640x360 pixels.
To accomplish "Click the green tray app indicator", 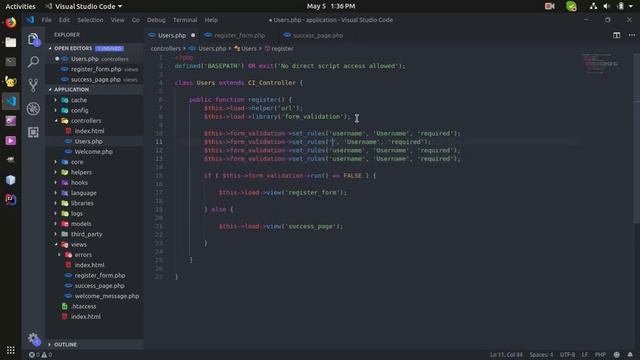I will click(571, 6).
